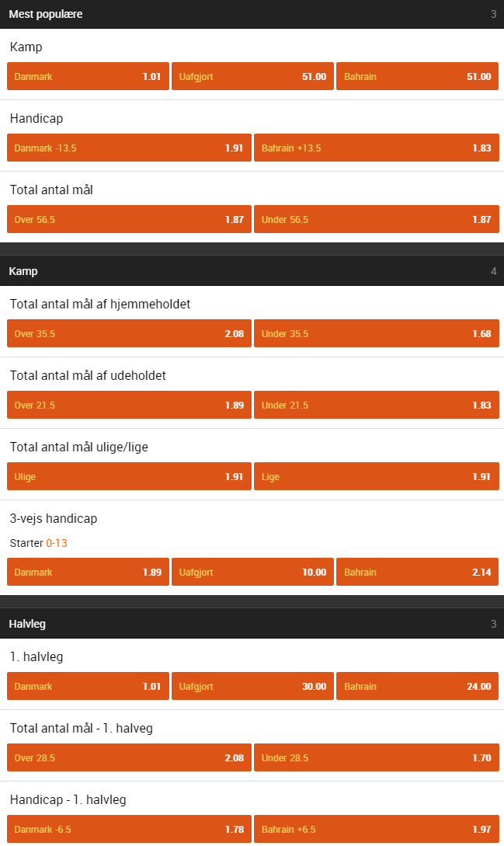Pick Under 21.5 away team goals

click(376, 406)
